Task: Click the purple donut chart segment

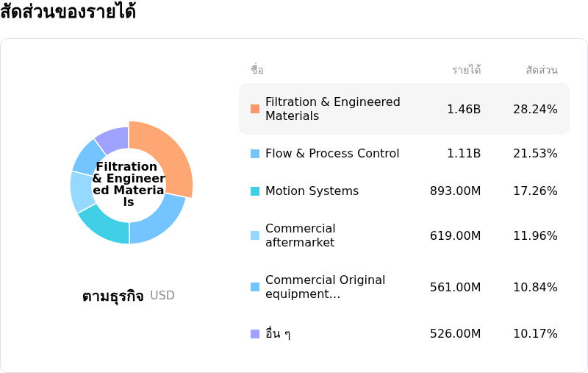Action: pos(115,140)
